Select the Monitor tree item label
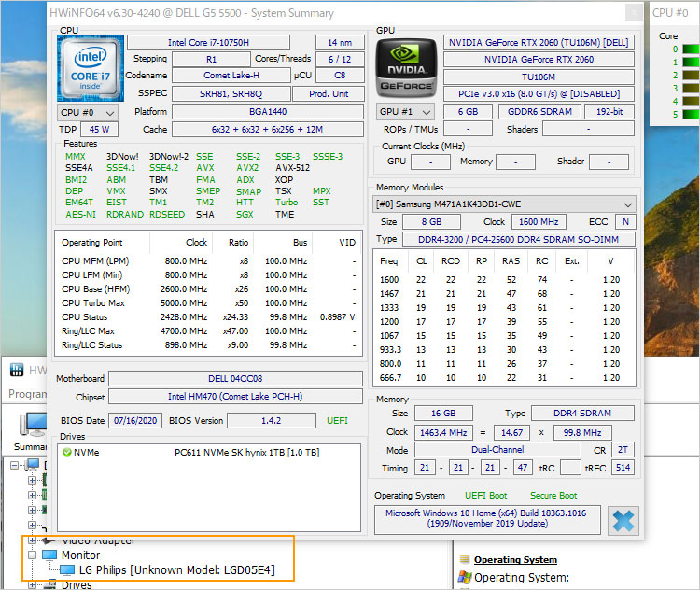 coord(81,555)
